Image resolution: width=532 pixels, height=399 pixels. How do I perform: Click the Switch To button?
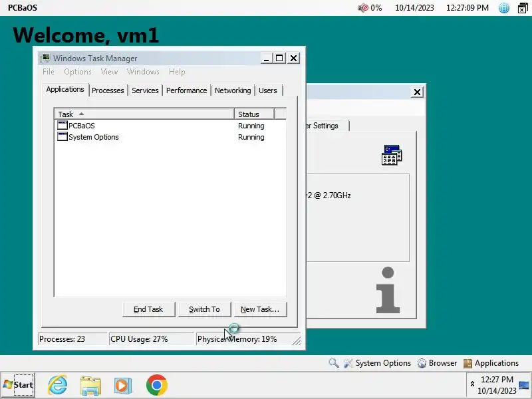[x=204, y=309]
